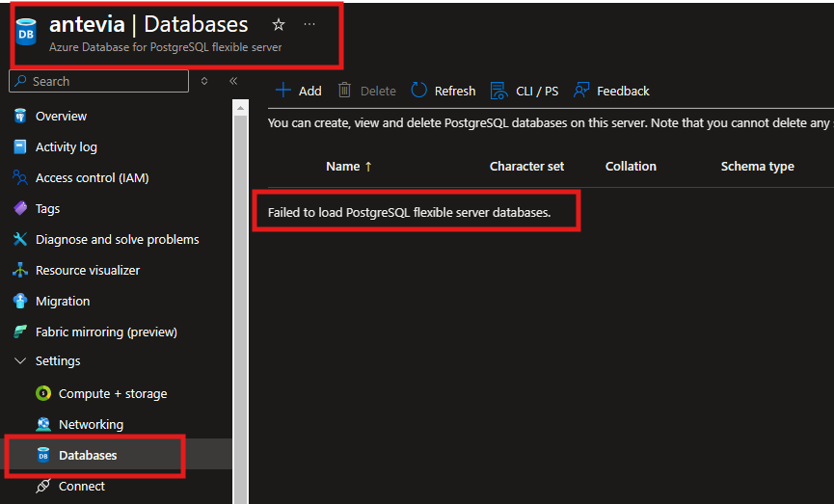This screenshot has height=504, width=834.
Task: Open Networking settings item
Action: [91, 424]
